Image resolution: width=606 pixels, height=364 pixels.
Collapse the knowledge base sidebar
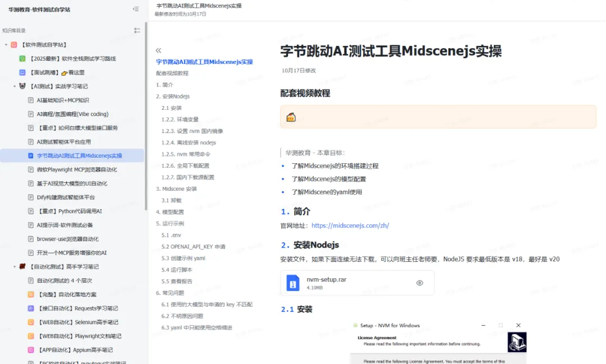pyautogui.click(x=135, y=10)
